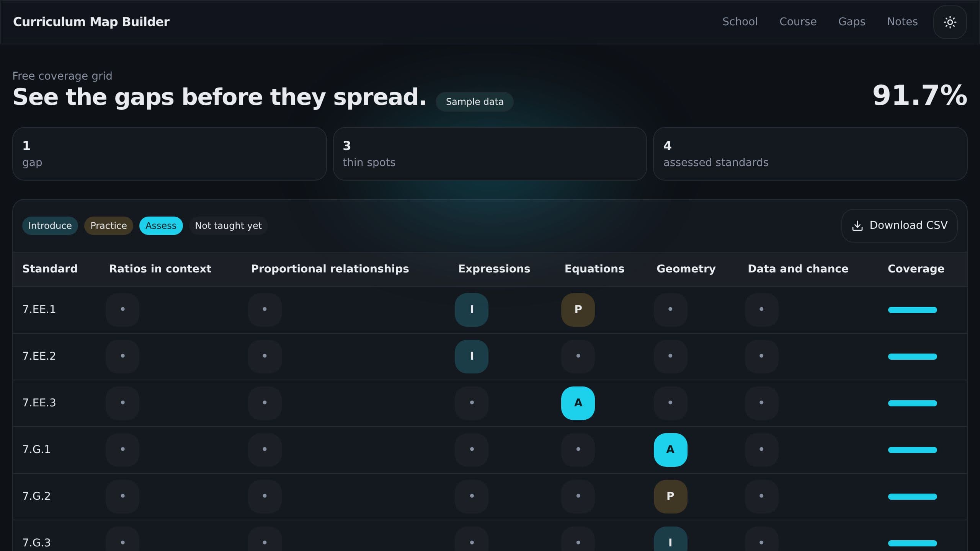
Task: Click Assess cell for 7.EE.3 Equations
Action: (x=578, y=403)
